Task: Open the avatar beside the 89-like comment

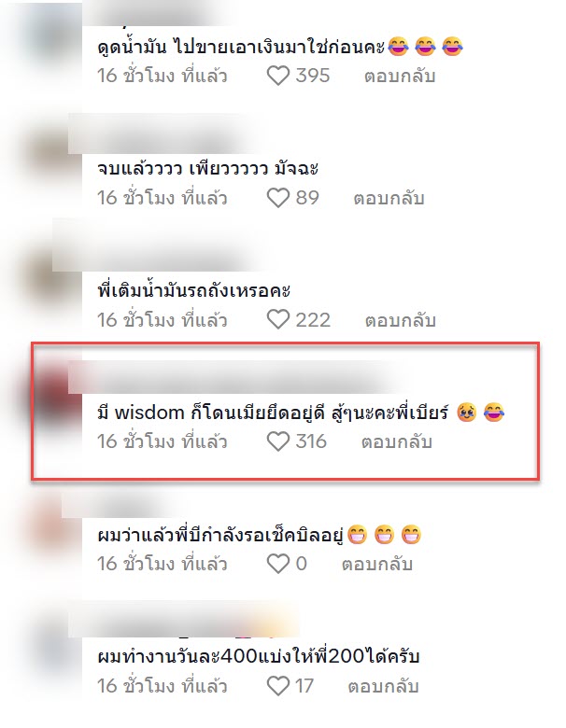Action: click(x=51, y=156)
